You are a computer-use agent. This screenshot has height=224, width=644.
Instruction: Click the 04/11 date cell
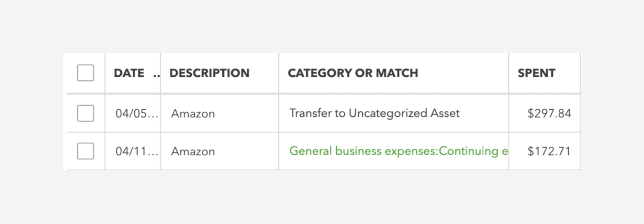click(137, 152)
